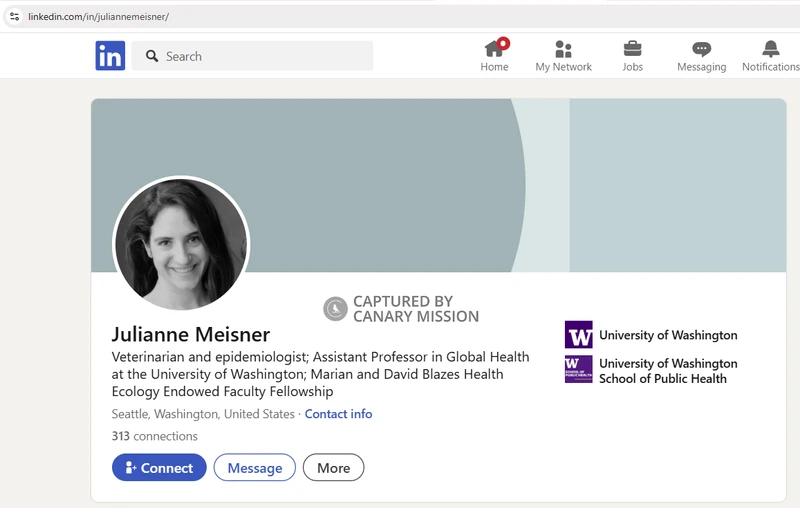This screenshot has width=800, height=508.
Task: Click the profile banner cover image
Action: pos(439,185)
